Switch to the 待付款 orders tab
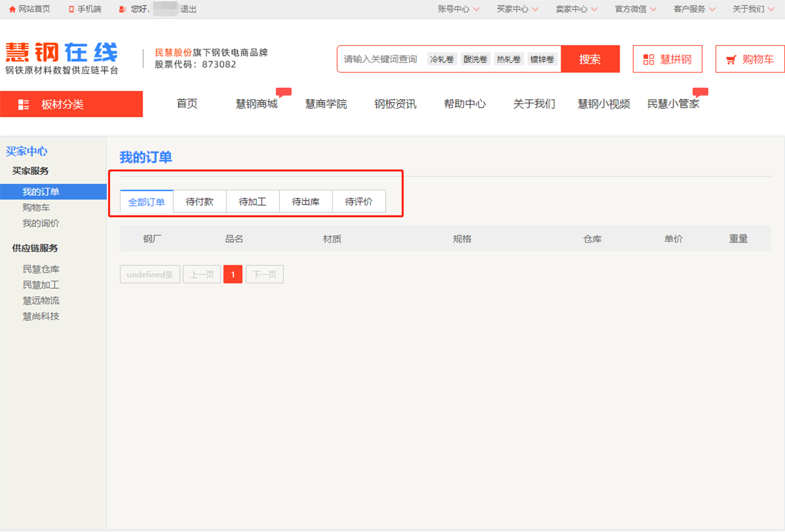The image size is (785, 532). click(200, 201)
